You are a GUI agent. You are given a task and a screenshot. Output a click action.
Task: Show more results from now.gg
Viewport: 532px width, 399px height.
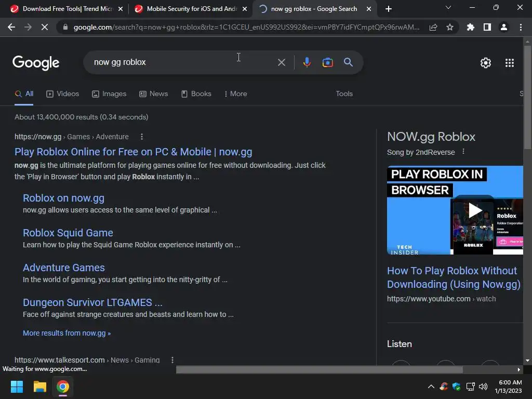click(66, 333)
